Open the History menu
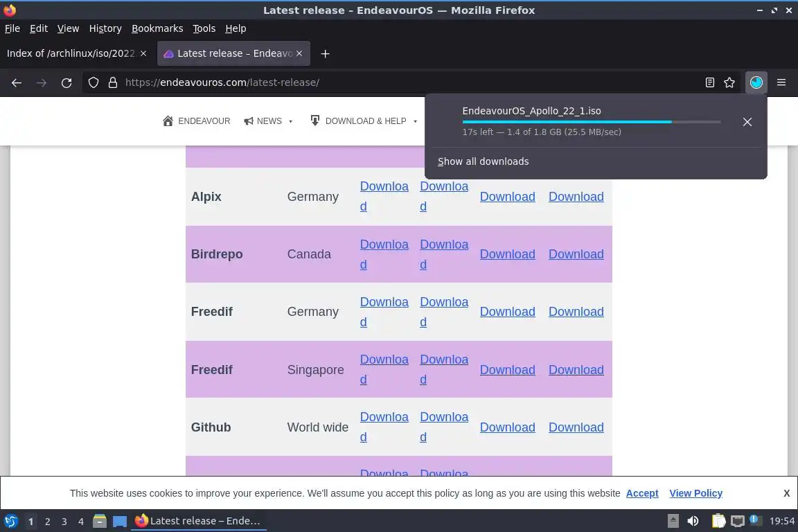 [105, 28]
